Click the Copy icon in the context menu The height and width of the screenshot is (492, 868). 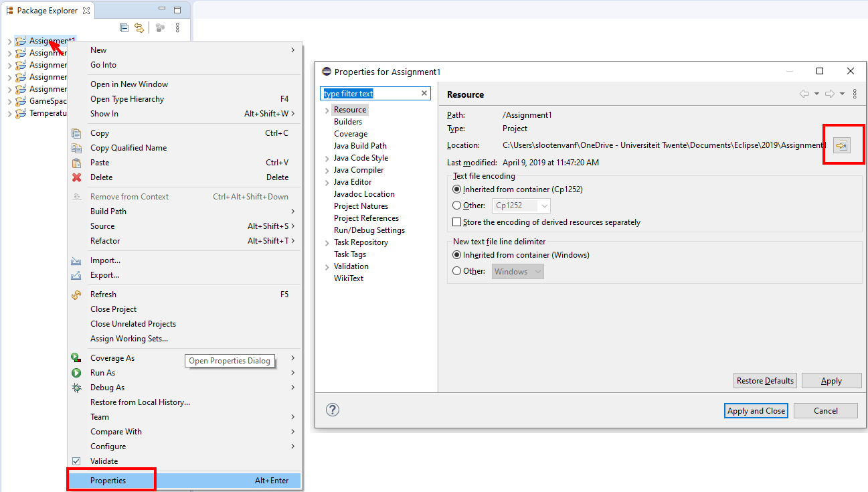76,133
